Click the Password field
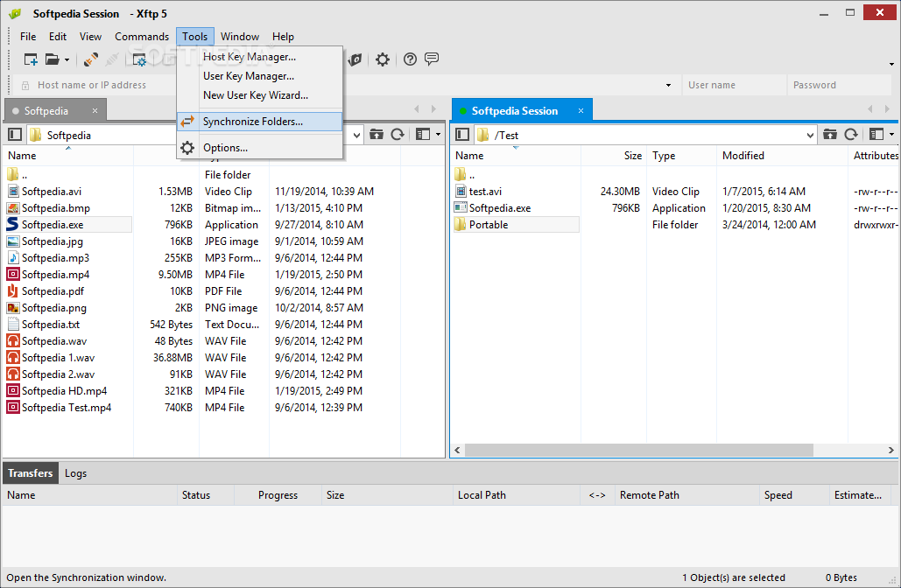The height and width of the screenshot is (588, 901). (838, 85)
